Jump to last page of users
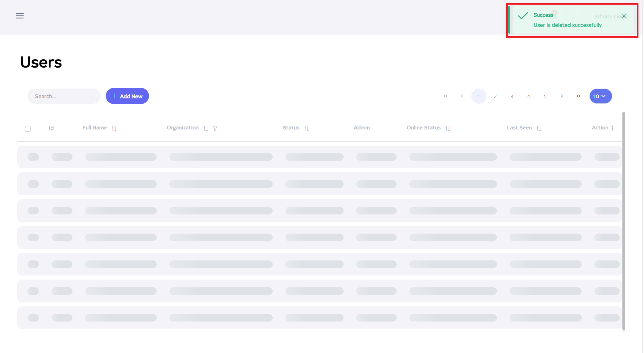 [x=578, y=96]
